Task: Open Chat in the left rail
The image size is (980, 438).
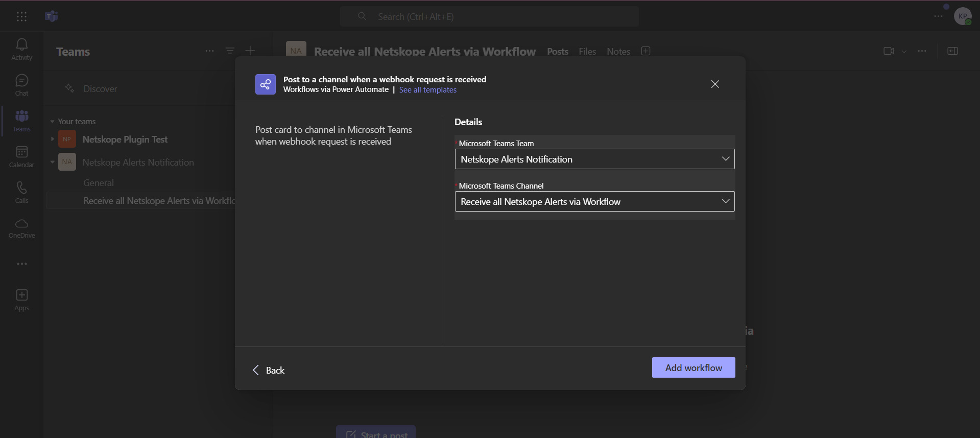Action: click(21, 85)
